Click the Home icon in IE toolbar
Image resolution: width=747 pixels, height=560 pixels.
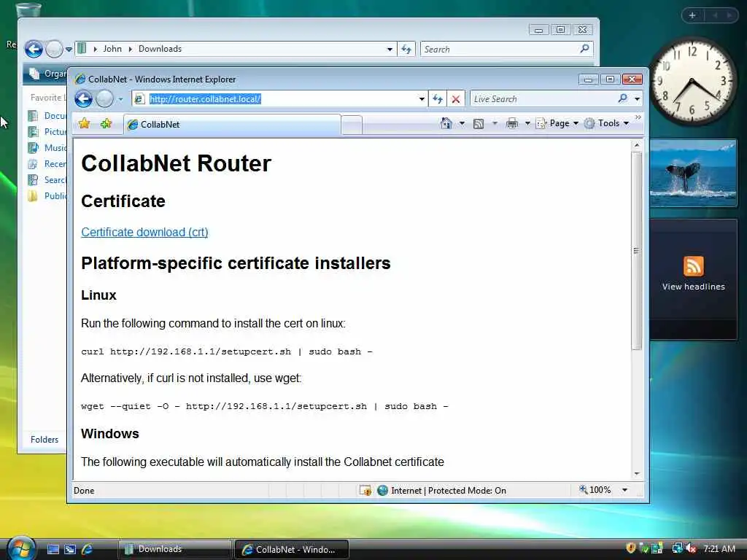(446, 123)
